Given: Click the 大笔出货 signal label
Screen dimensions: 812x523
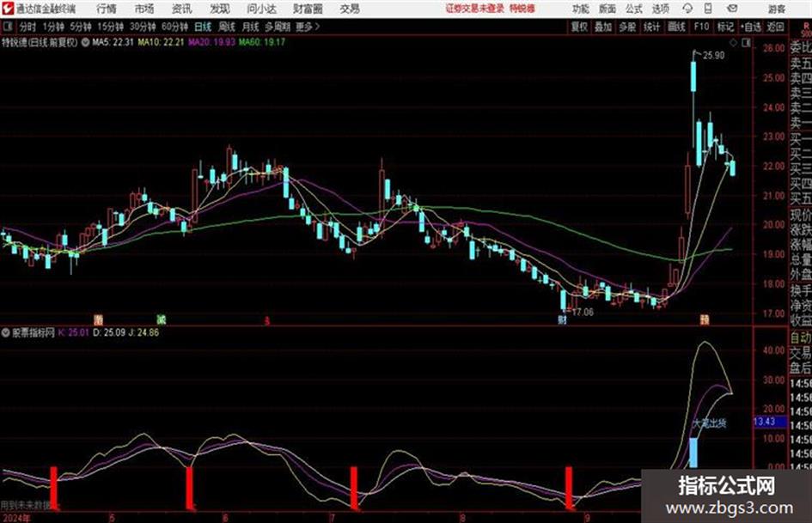Looking at the screenshot, I should click(710, 423).
